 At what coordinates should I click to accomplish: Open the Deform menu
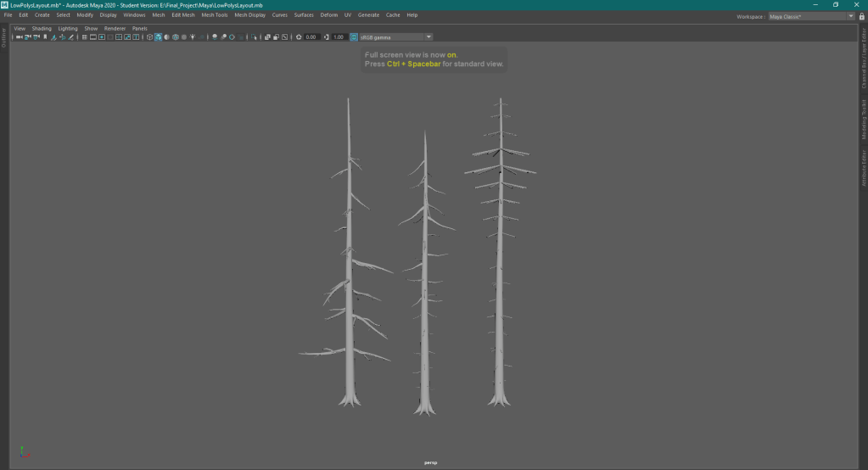click(328, 15)
